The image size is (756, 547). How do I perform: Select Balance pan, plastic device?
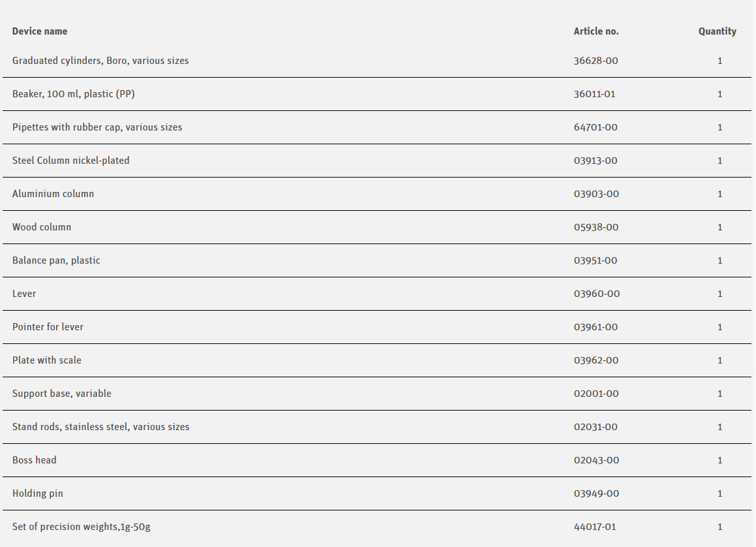[x=56, y=260]
